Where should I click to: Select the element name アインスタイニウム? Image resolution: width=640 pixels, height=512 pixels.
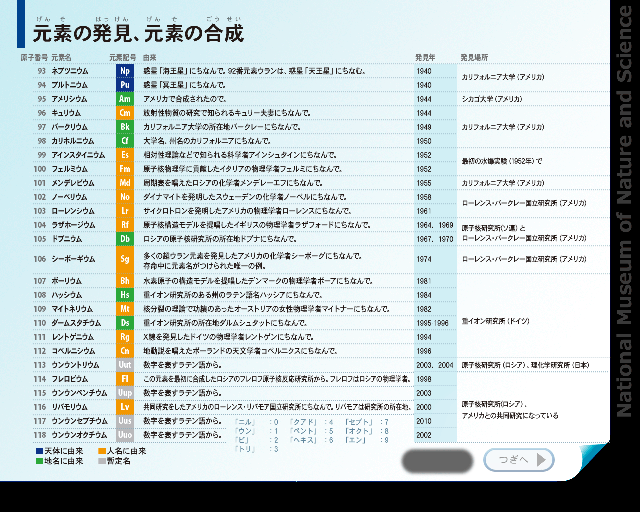click(x=78, y=155)
